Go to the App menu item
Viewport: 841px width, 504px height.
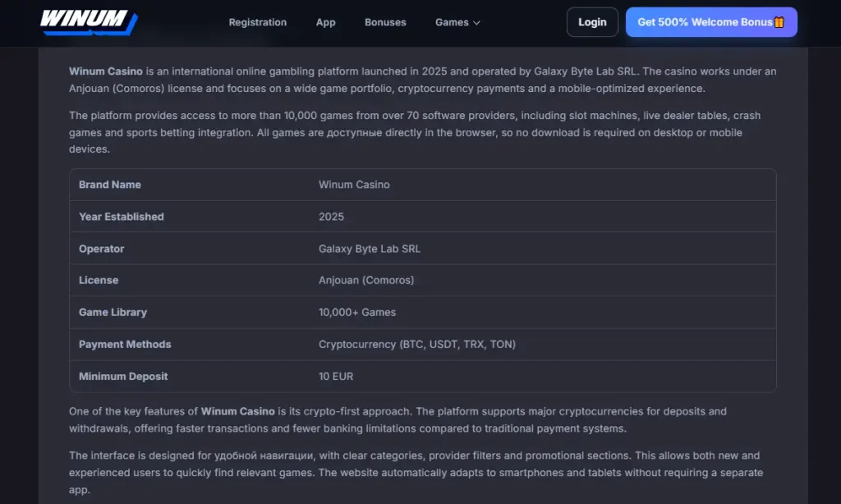pos(325,22)
